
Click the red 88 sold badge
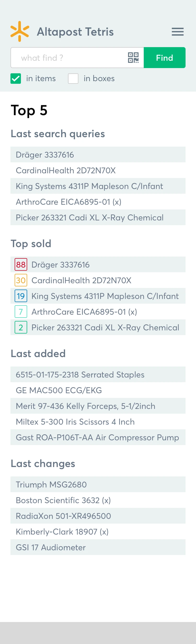point(21,265)
